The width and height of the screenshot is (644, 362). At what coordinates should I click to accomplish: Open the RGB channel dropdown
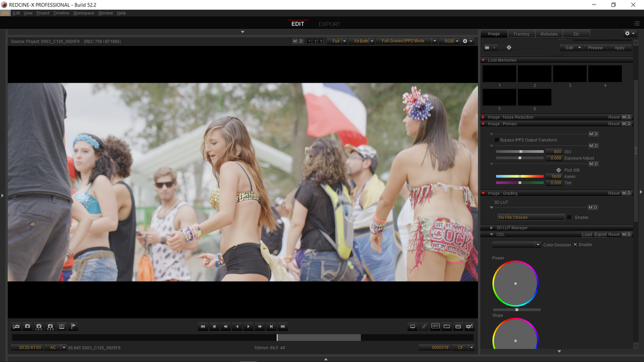[449, 41]
